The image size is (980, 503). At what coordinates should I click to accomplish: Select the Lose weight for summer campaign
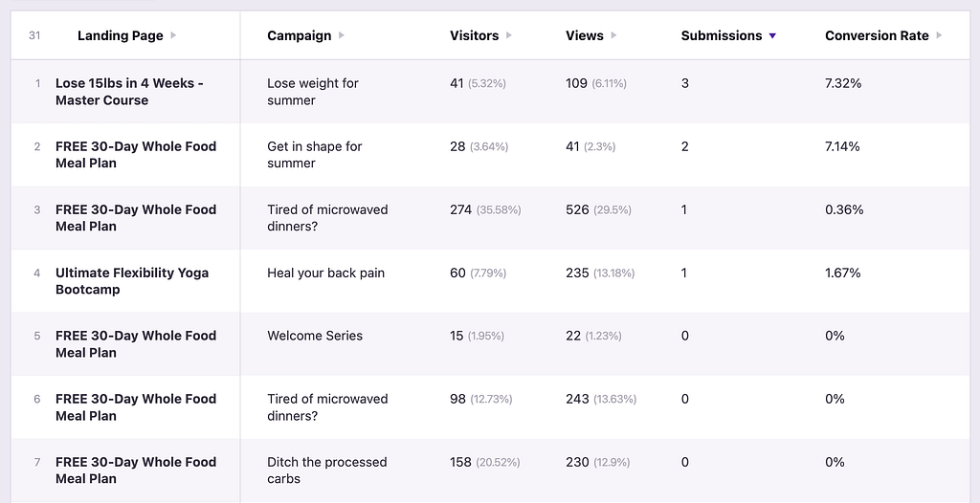pos(313,92)
